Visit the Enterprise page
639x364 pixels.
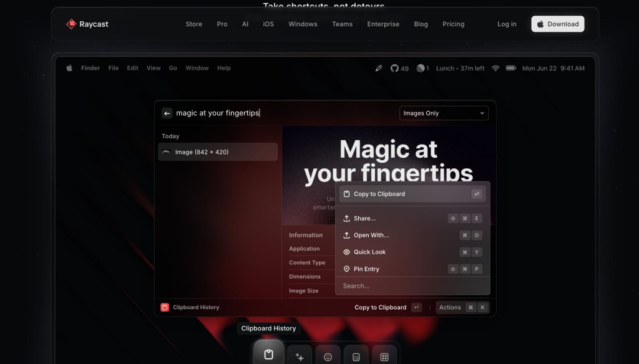pyautogui.click(x=383, y=24)
